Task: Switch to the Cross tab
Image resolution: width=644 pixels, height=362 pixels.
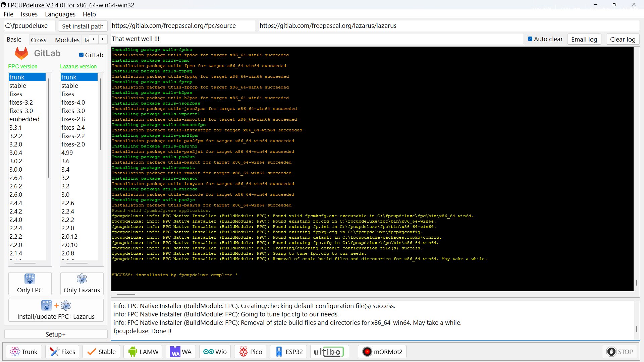Action: click(39, 40)
